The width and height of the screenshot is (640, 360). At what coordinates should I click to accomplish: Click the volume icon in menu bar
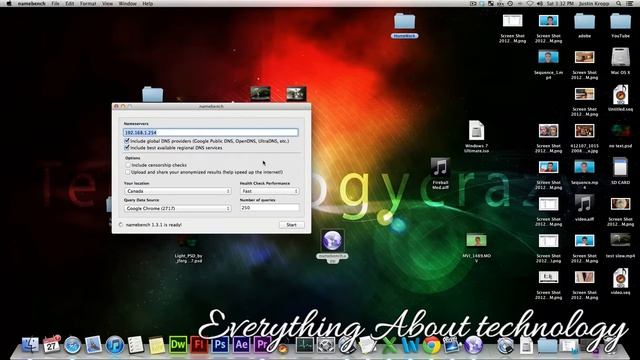[x=540, y=3]
